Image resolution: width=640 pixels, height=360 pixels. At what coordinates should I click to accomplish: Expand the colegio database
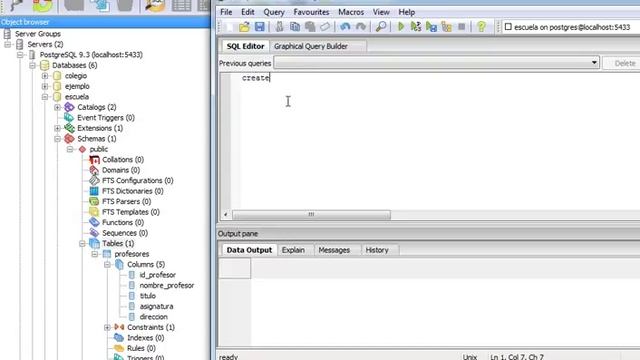click(45, 76)
